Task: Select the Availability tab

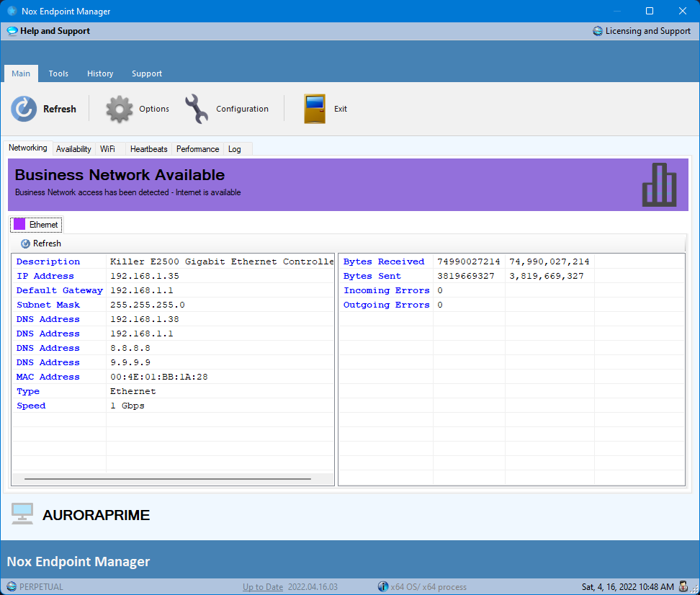Action: (x=73, y=149)
